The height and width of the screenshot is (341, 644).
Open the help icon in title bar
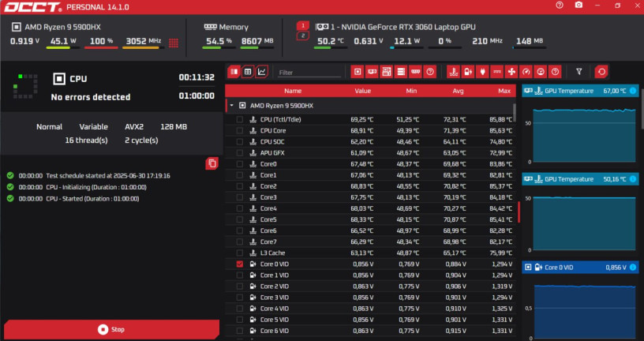(x=560, y=6)
